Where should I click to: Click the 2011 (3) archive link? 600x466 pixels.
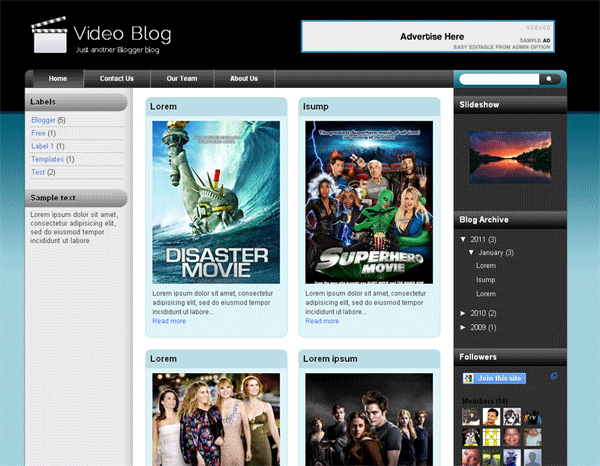pos(483,240)
